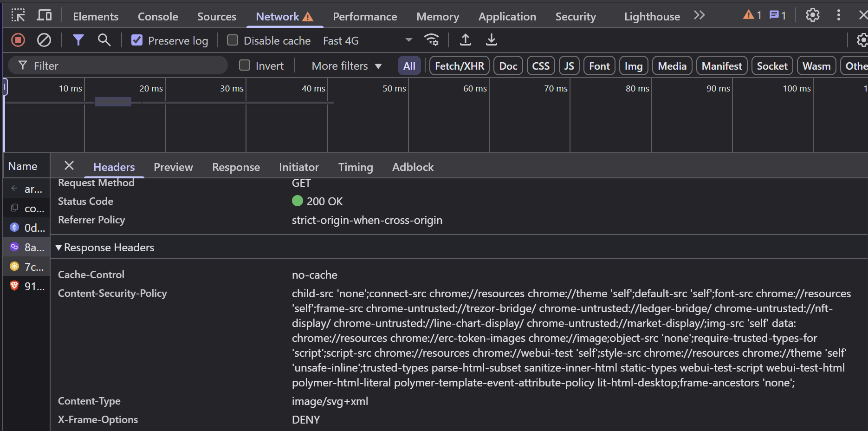Screen dimensions: 868x431
Task: Click the export HAR download icon
Action: 491,40
